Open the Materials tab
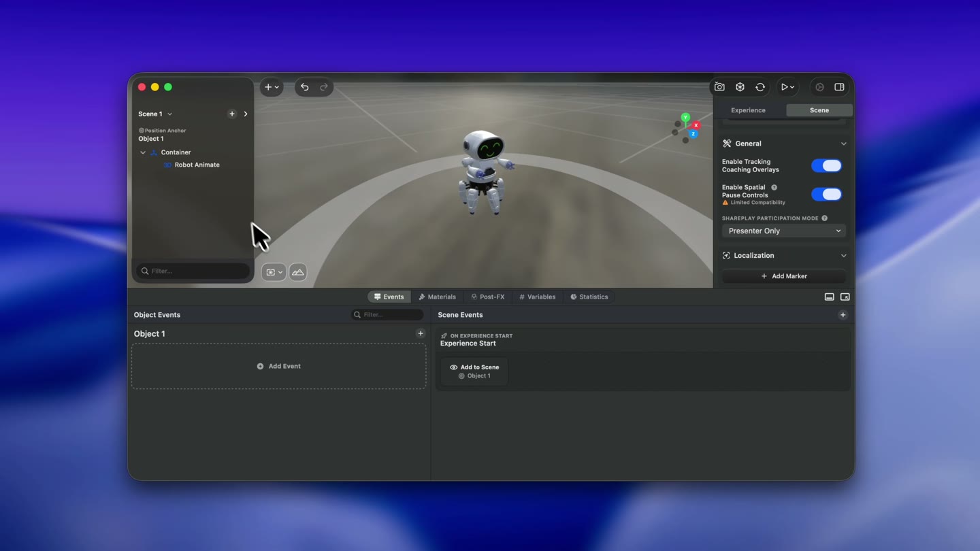Viewport: 980px width, 551px height. [x=437, y=297]
